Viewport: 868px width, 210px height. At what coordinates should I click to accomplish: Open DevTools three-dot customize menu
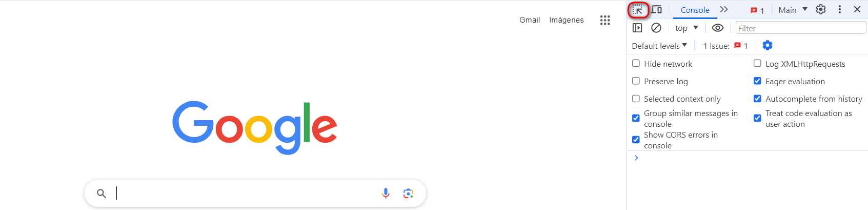tap(839, 9)
